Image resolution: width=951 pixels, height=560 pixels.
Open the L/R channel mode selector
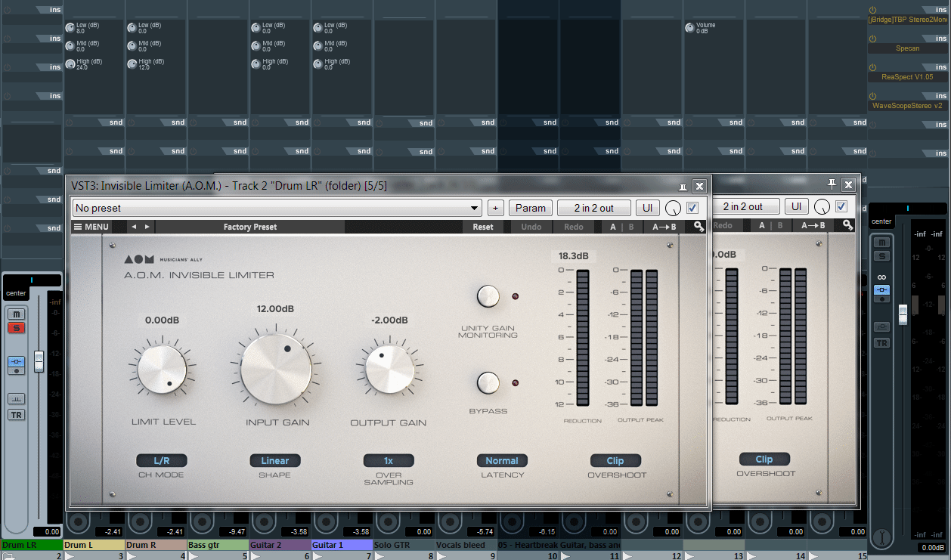click(162, 460)
